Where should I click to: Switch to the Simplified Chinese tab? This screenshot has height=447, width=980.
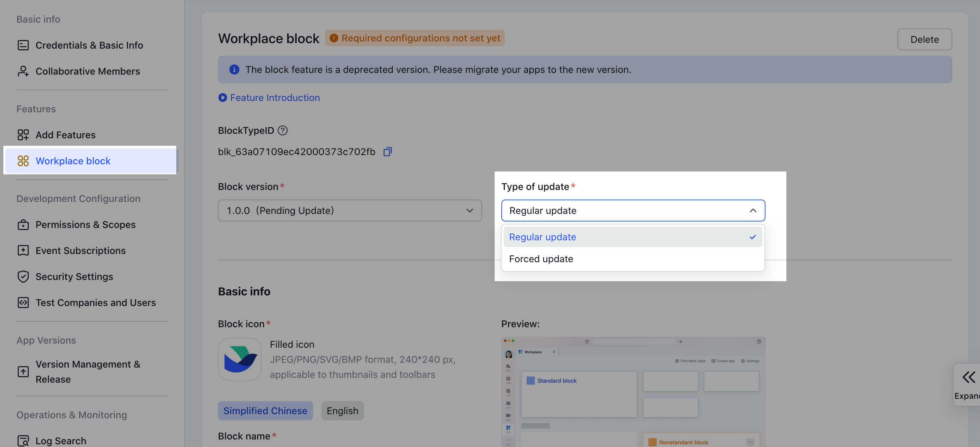(265, 411)
